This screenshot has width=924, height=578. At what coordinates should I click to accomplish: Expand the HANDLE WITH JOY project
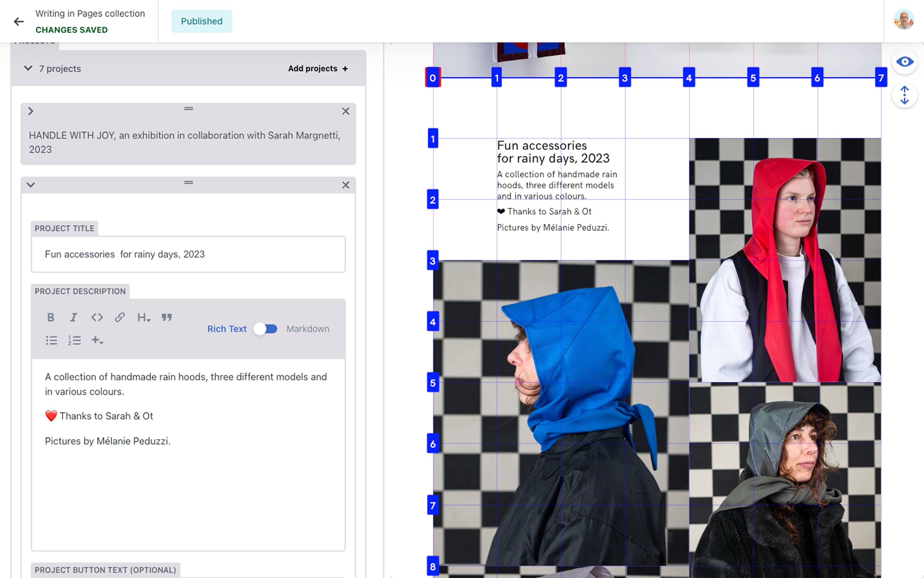click(x=31, y=111)
